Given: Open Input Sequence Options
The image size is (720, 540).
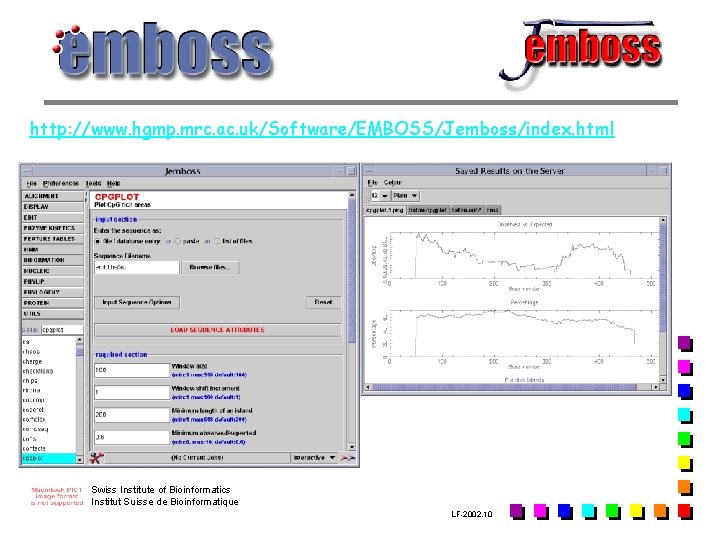Looking at the screenshot, I should point(137,302).
